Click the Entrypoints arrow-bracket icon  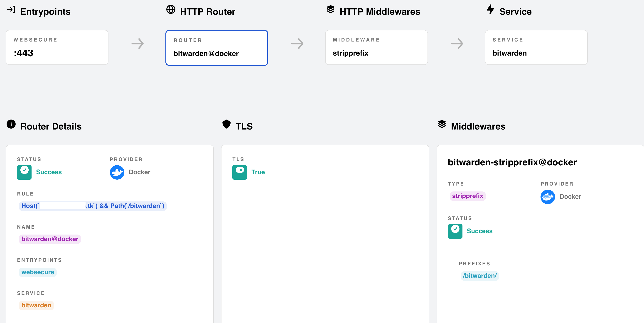point(11,10)
